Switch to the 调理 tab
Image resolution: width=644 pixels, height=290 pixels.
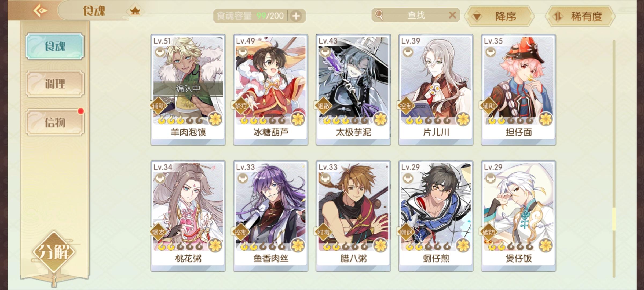click(x=55, y=84)
